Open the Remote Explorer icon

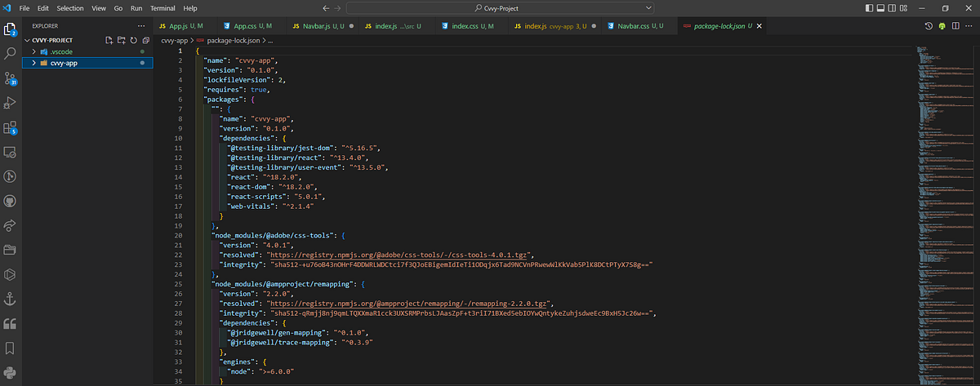coord(11,151)
